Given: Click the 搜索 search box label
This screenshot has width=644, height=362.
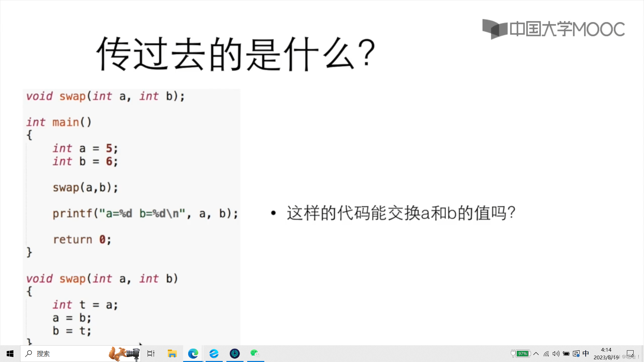Looking at the screenshot, I should [43, 353].
